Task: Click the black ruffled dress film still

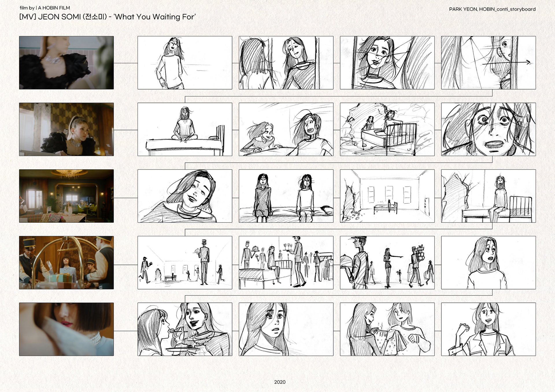Action: (66, 62)
